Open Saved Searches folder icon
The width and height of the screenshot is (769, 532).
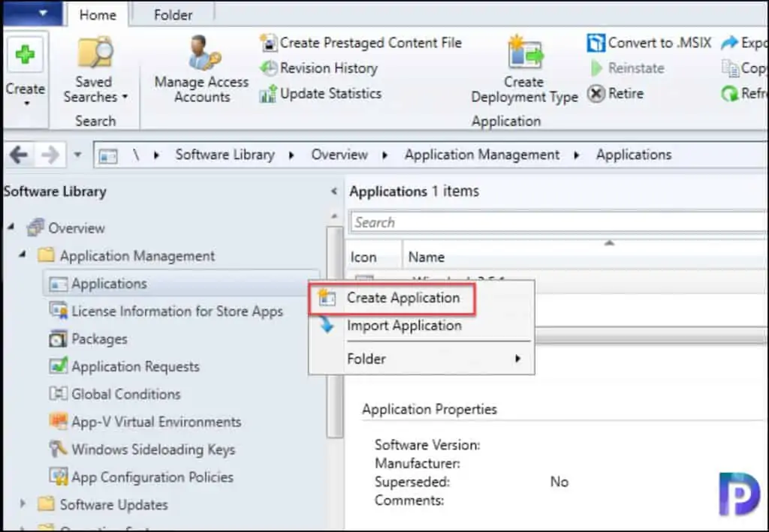95,52
